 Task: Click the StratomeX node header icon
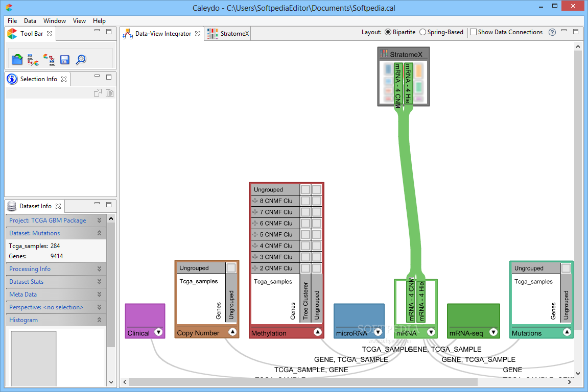click(x=384, y=54)
